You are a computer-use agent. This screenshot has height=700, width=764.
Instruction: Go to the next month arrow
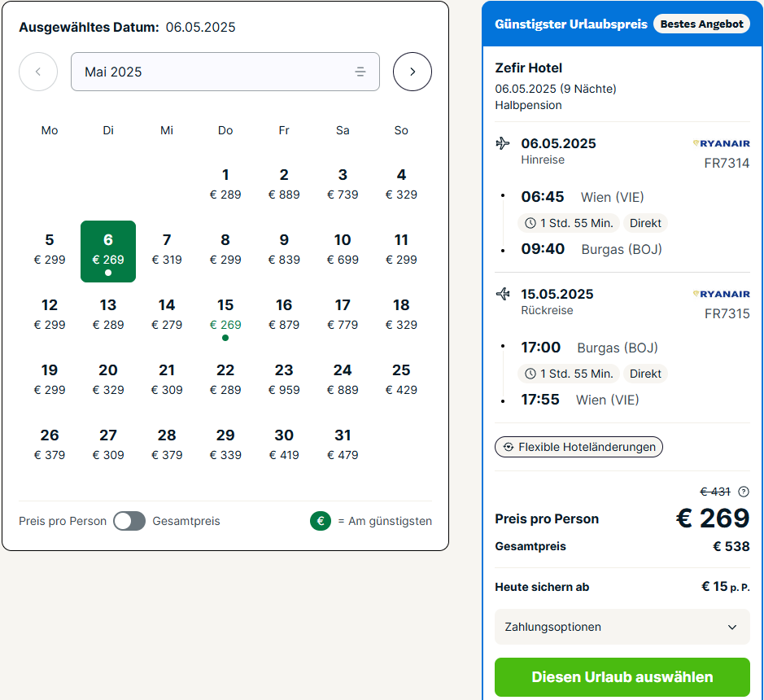pos(413,72)
